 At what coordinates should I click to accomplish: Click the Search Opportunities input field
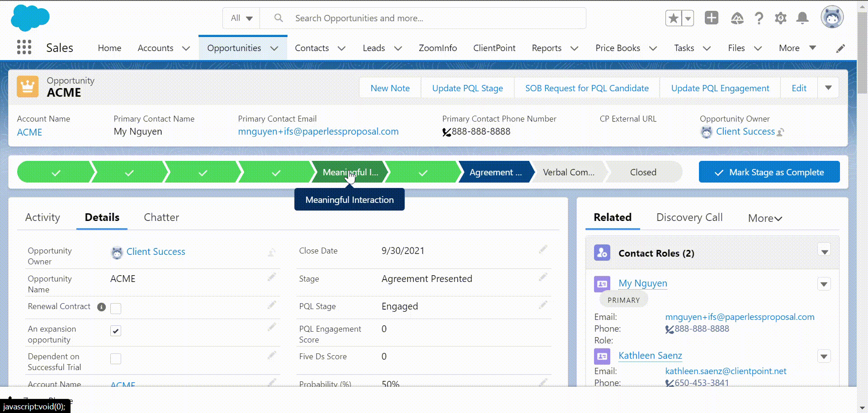tap(423, 18)
